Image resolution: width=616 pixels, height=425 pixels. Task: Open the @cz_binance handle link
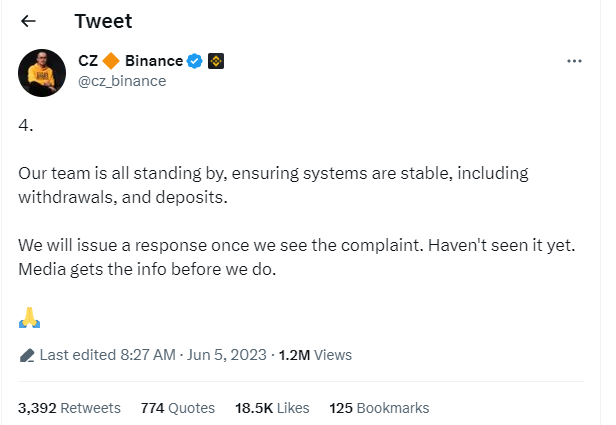click(122, 81)
